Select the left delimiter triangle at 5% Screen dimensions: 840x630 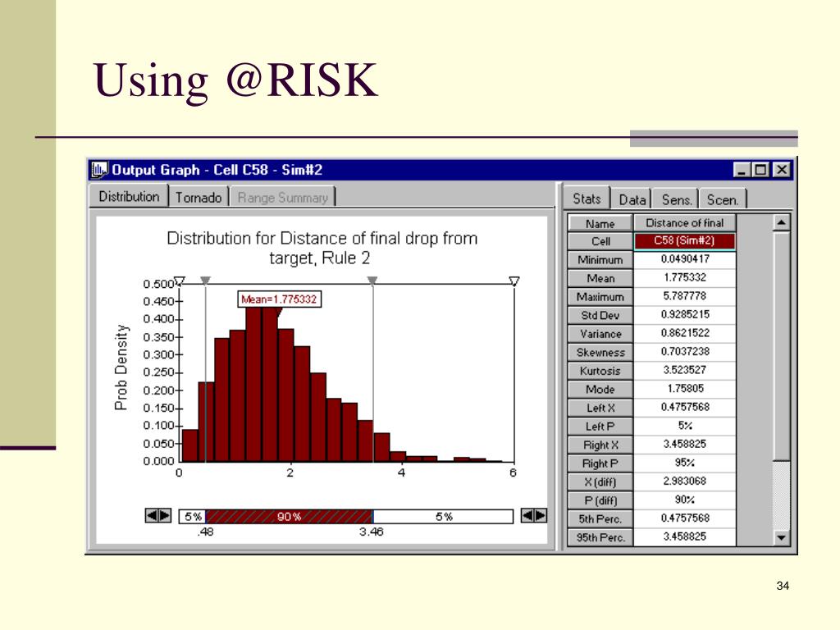[205, 281]
